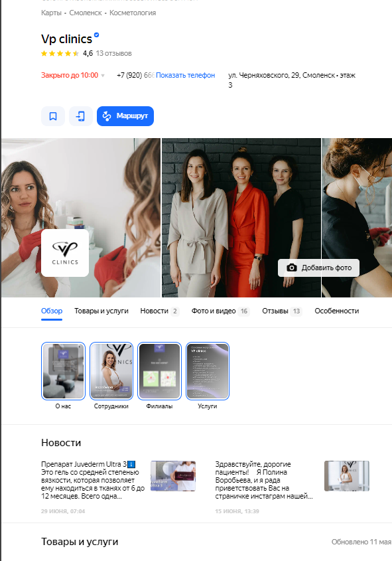Image resolution: width=392 pixels, height=561 pixels.
Task: Click the address ул. Черняховского, 29 text
Action: click(x=292, y=80)
